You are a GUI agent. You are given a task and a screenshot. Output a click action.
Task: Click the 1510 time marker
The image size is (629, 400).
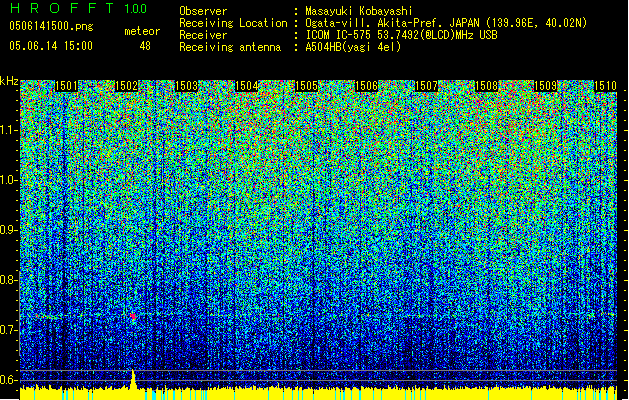tap(605, 86)
